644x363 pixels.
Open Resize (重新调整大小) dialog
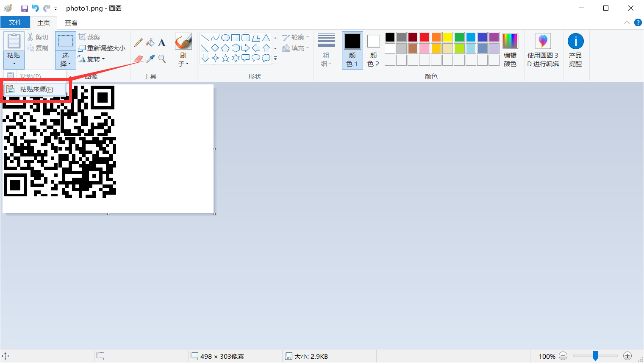[102, 48]
